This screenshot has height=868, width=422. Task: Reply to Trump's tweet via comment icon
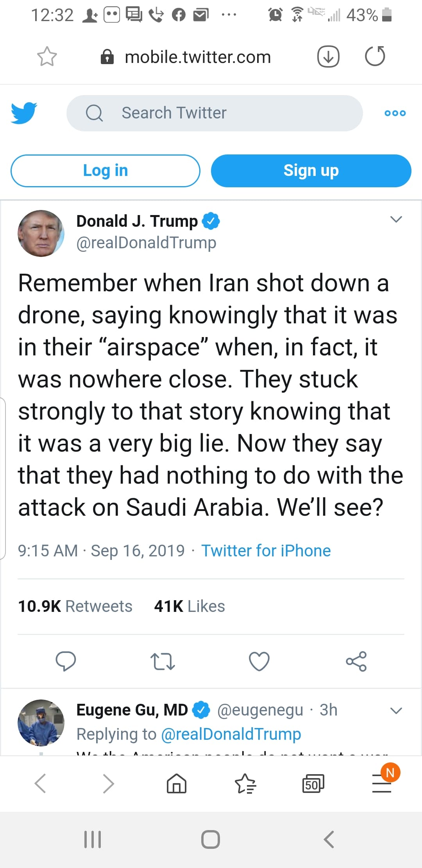(66, 661)
